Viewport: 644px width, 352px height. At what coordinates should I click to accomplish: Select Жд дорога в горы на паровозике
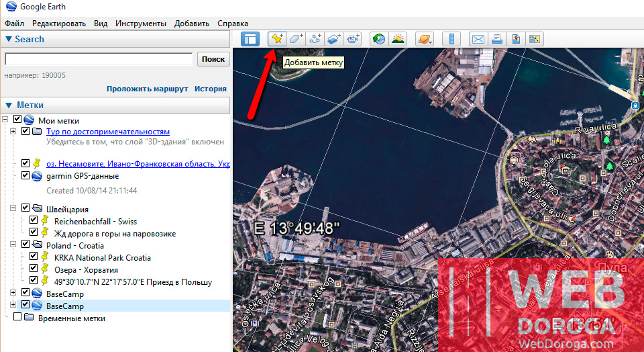tap(115, 234)
